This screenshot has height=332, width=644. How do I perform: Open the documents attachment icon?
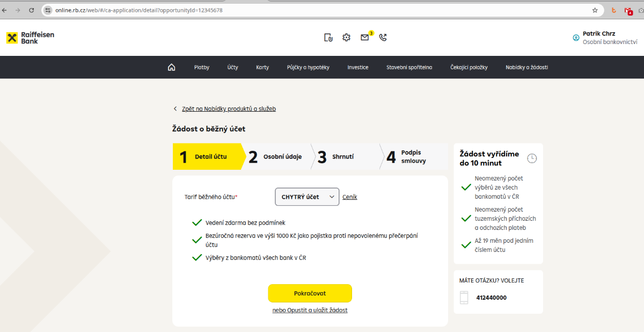point(328,38)
